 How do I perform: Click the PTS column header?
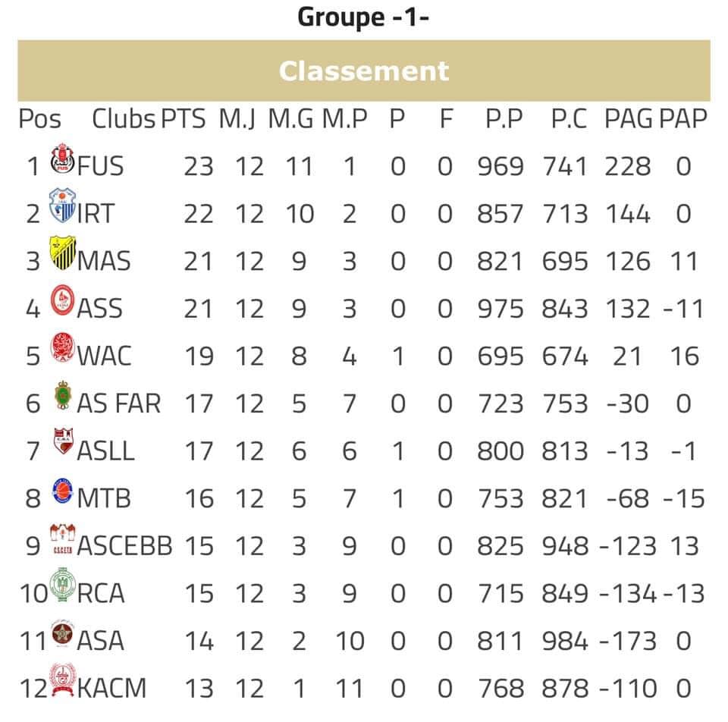pos(183,119)
